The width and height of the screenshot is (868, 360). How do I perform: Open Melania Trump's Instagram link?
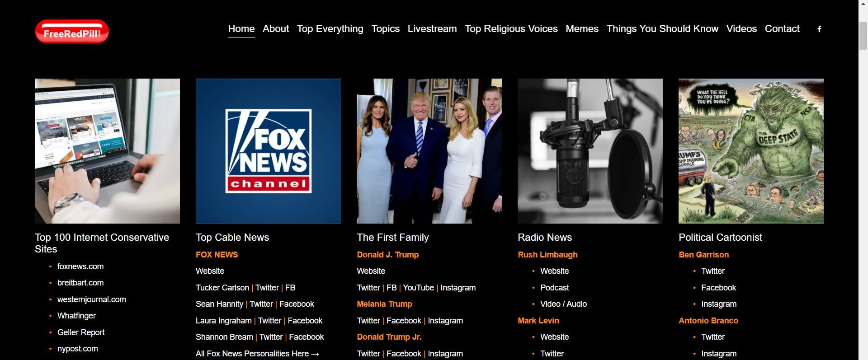pyautogui.click(x=445, y=321)
